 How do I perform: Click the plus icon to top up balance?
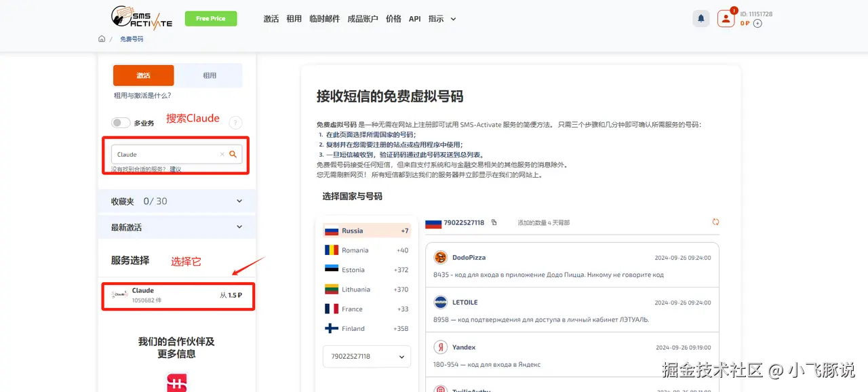click(x=758, y=24)
